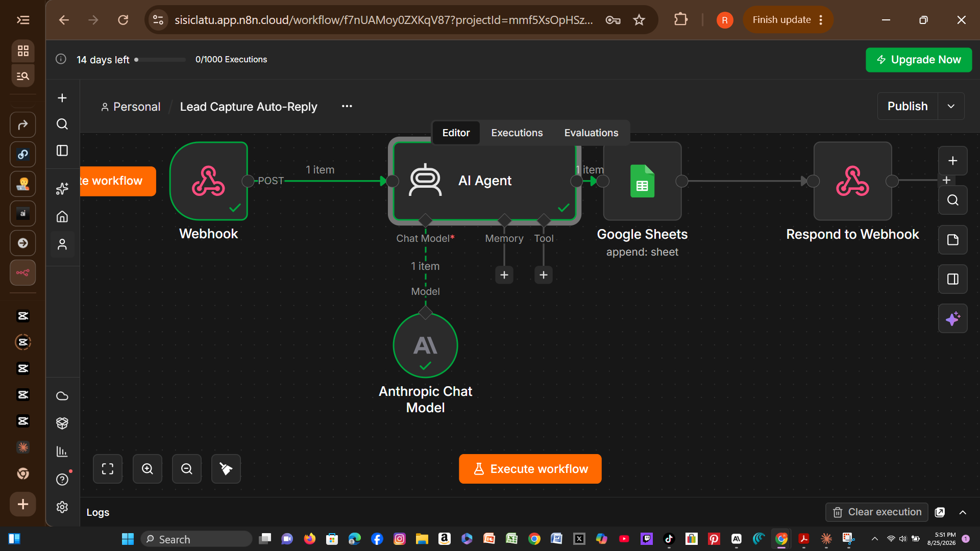Clear execution data in Logs
The image size is (980, 551).
[877, 512]
